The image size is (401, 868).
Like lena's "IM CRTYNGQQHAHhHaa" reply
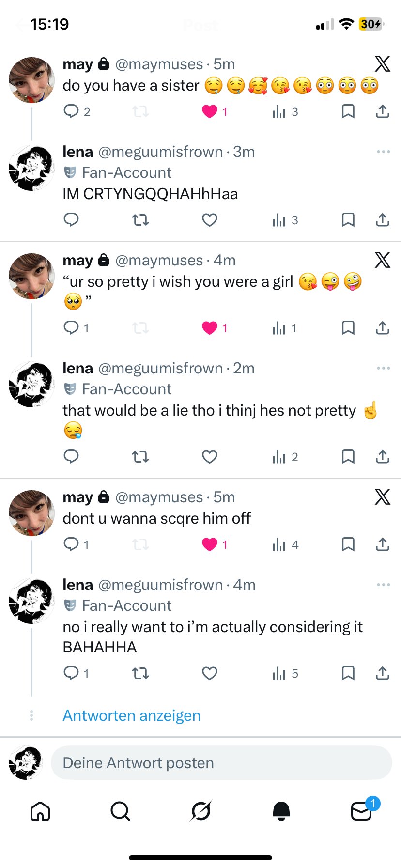pyautogui.click(x=209, y=220)
